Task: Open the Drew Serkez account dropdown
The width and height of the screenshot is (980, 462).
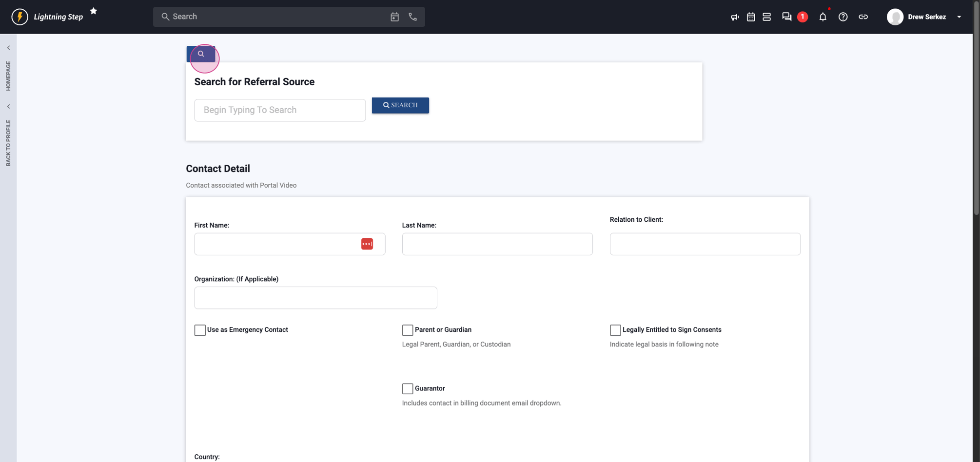Action: click(x=959, y=17)
